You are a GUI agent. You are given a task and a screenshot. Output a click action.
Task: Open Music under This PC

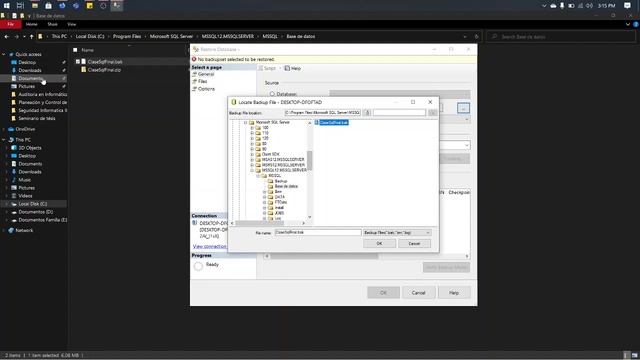pyautogui.click(x=24, y=180)
